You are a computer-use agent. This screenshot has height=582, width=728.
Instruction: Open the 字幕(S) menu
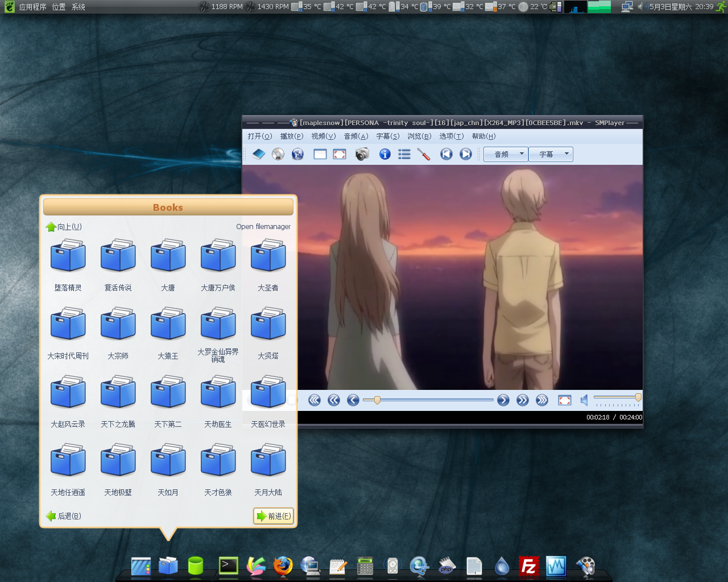pyautogui.click(x=388, y=136)
